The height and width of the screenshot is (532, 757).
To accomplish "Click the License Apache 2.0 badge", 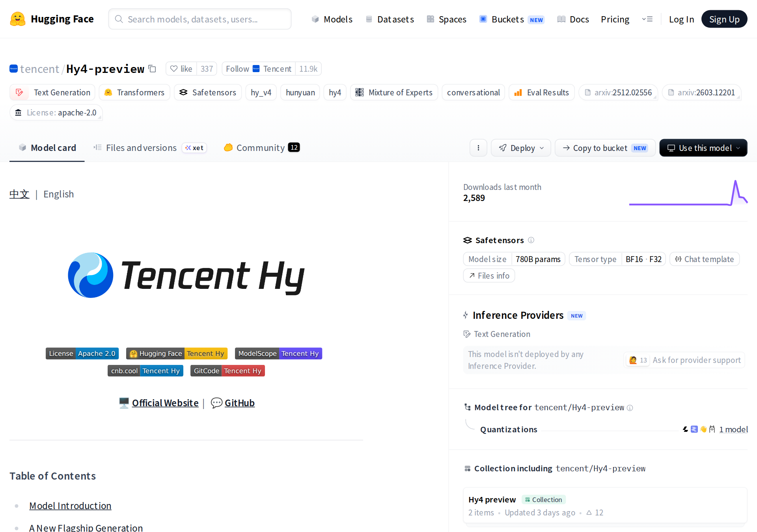I will point(82,353).
